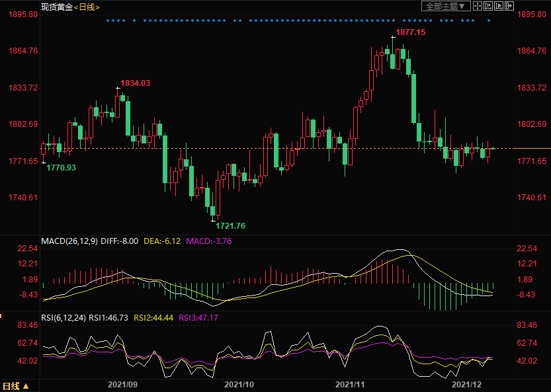Click the first blue news dot

click(x=107, y=20)
